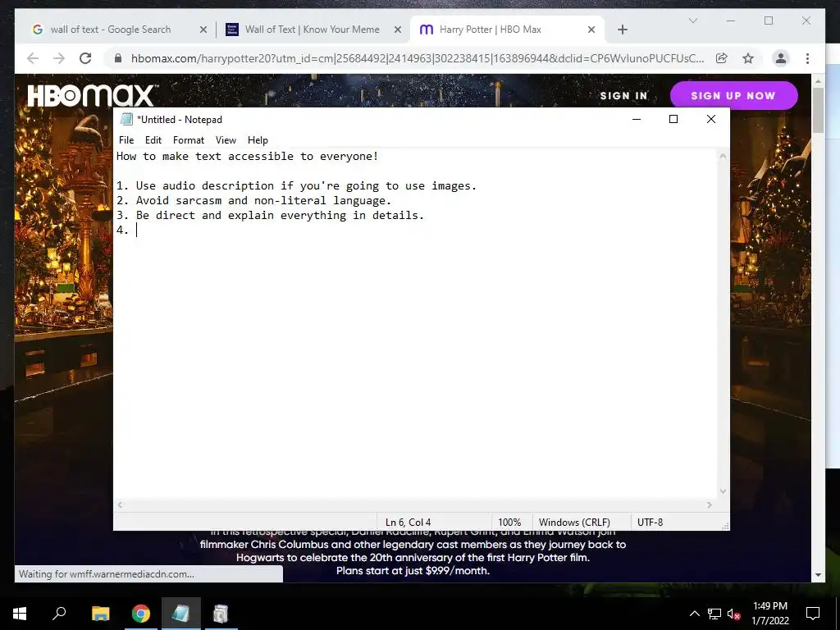Image resolution: width=840 pixels, height=630 pixels.
Task: Close the Know Your Meme tab
Action: (398, 30)
